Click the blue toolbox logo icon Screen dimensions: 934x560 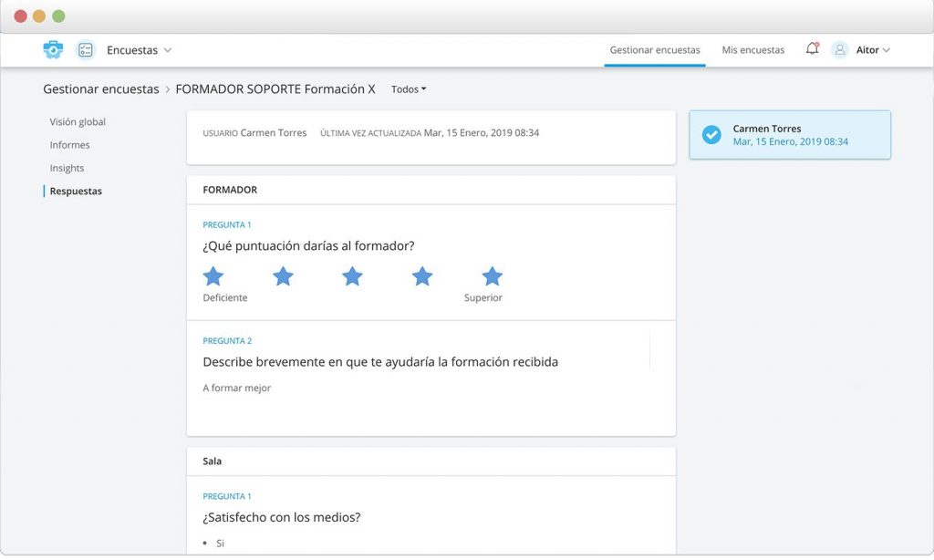click(x=53, y=49)
